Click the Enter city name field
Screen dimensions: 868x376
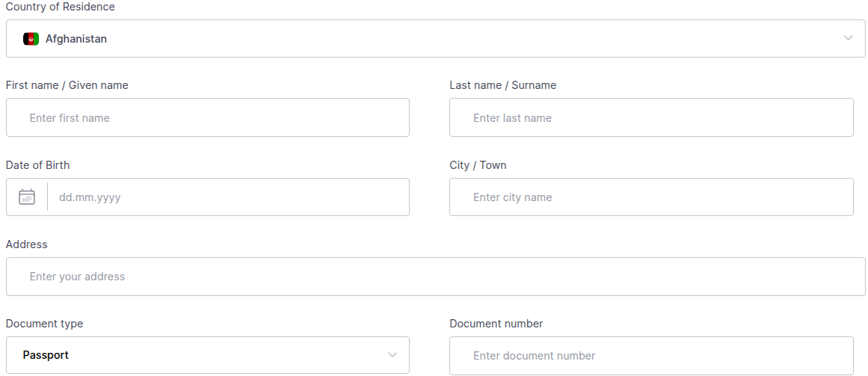coord(650,197)
